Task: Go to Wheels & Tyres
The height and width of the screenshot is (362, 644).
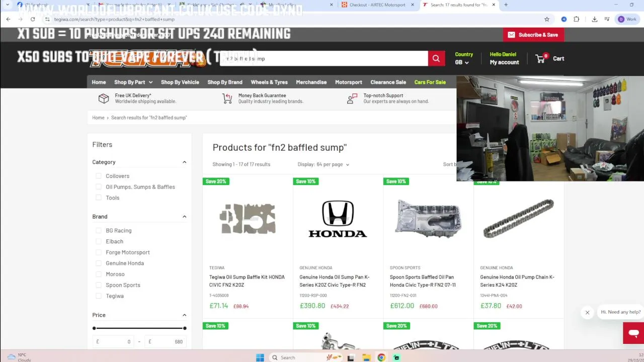Action: pos(269,82)
